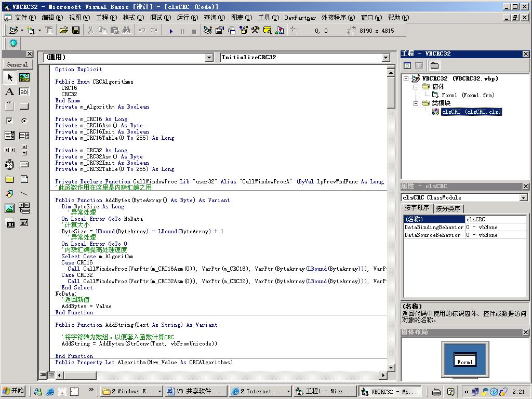The image size is (532, 399).
Task: Click the Open Project toolbar icon
Action: [x=63, y=31]
